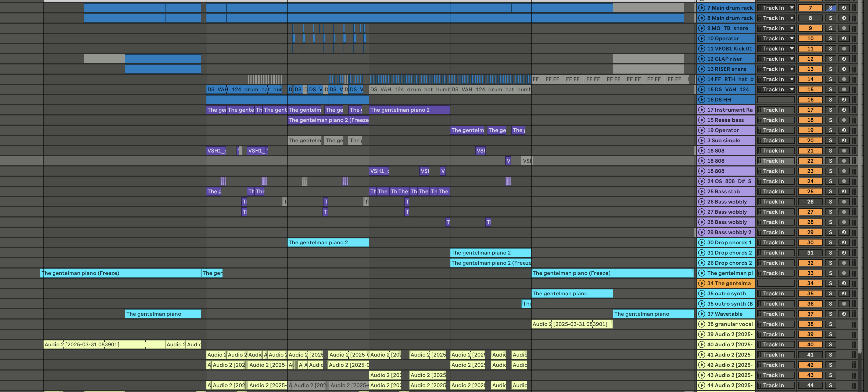Solo The gentelman pi track numbered 33
Image resolution: width=868 pixels, height=392 pixels.
point(831,273)
